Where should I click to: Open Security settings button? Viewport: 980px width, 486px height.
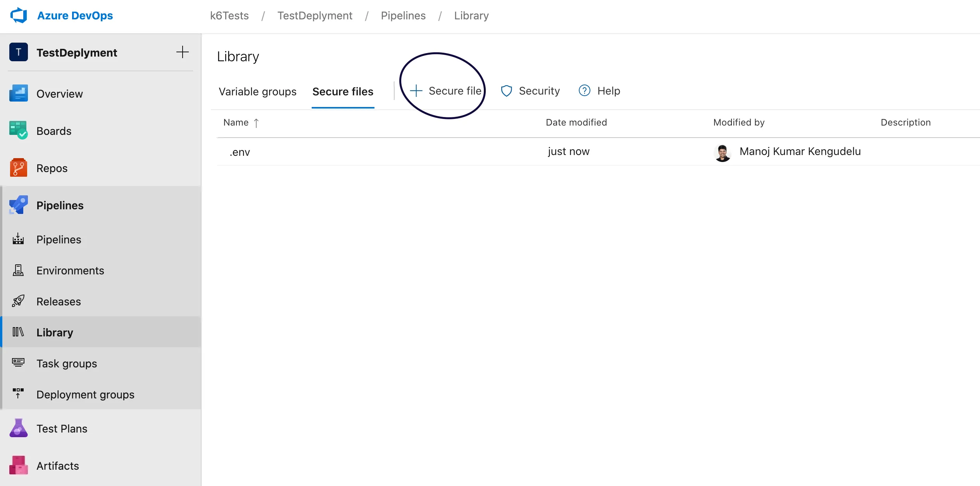point(530,91)
